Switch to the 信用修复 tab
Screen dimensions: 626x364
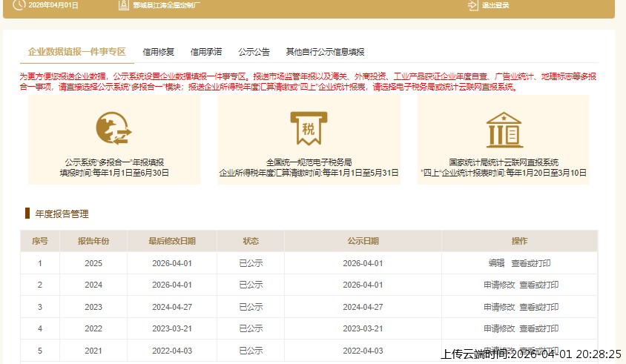pyautogui.click(x=159, y=52)
